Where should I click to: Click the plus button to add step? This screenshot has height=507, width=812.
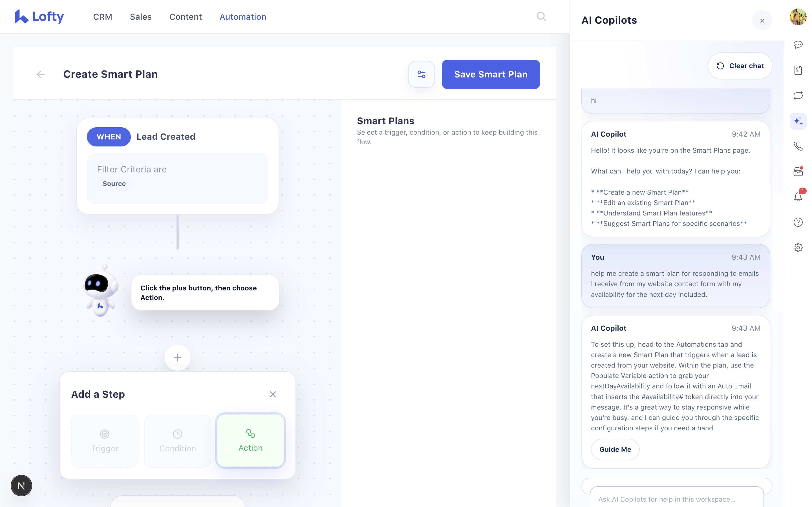178,358
